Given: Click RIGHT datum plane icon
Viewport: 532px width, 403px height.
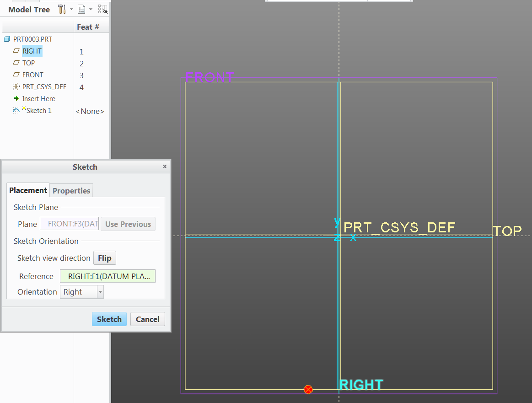Looking at the screenshot, I should [x=16, y=50].
